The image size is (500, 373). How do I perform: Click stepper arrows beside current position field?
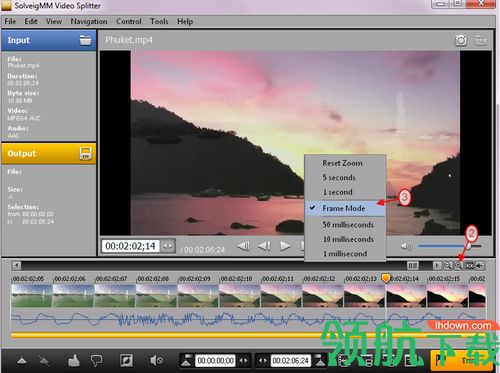(x=168, y=246)
